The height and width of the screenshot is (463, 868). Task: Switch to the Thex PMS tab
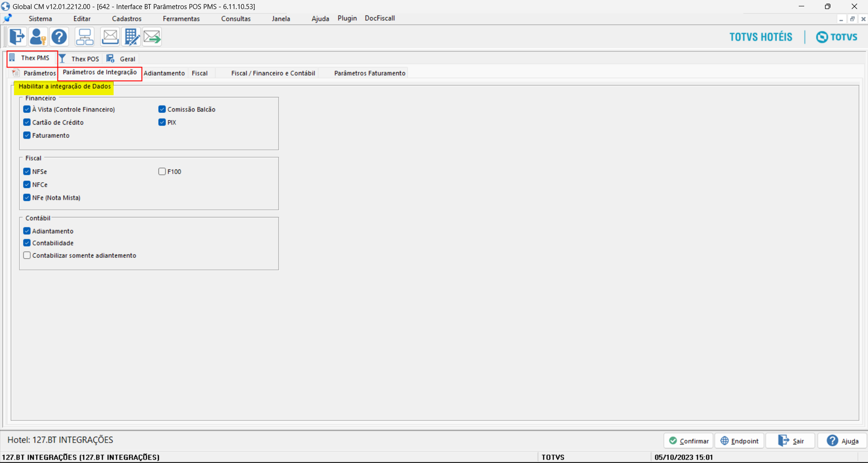(32, 58)
